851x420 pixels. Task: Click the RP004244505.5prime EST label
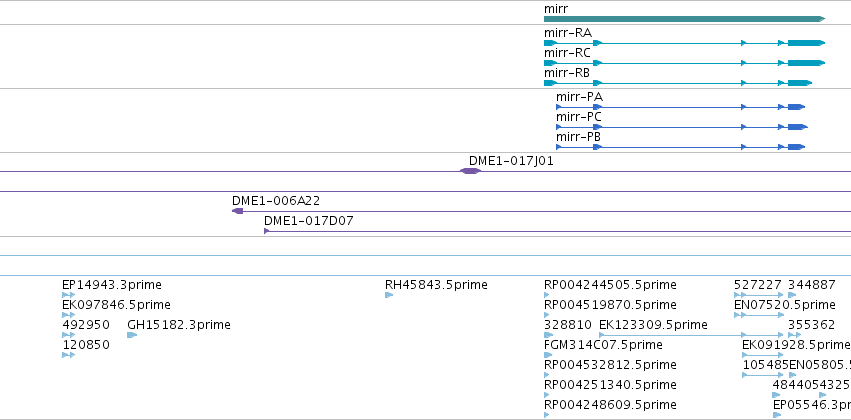click(x=610, y=285)
